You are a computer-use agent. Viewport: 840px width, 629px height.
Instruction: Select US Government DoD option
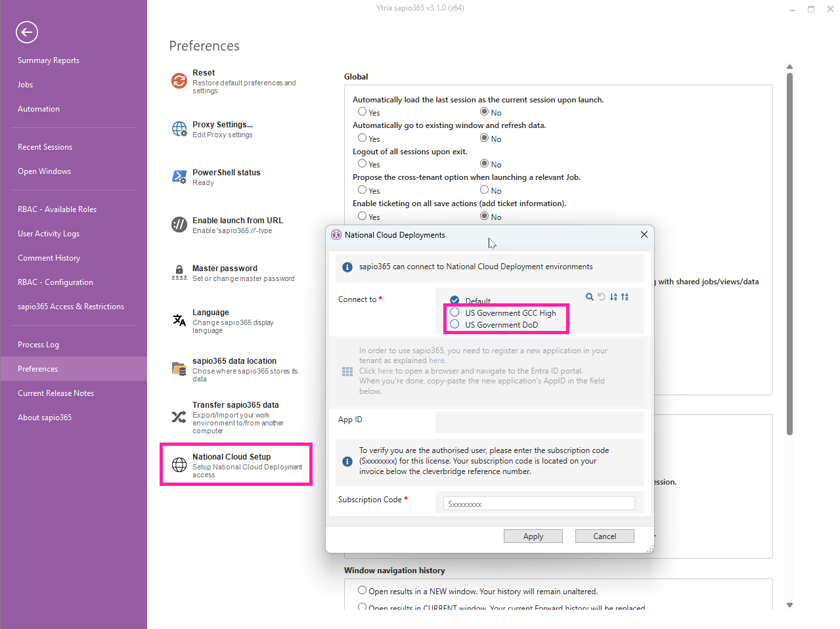(454, 324)
